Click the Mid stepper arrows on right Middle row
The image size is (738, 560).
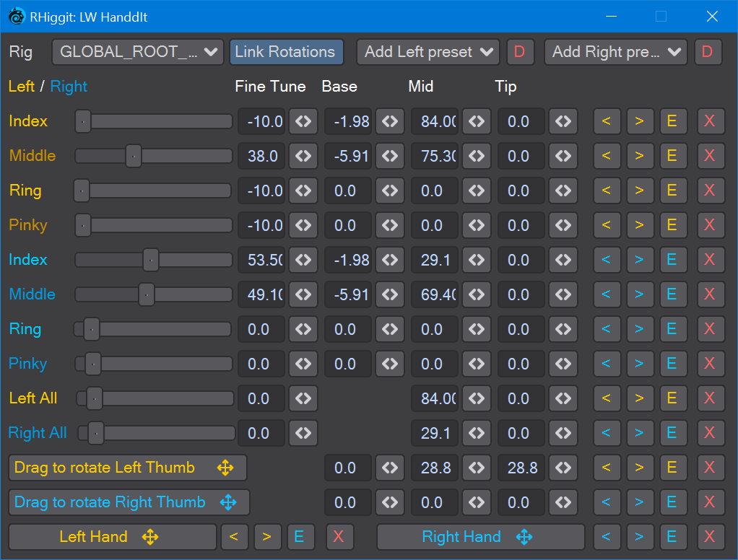pyautogui.click(x=477, y=294)
